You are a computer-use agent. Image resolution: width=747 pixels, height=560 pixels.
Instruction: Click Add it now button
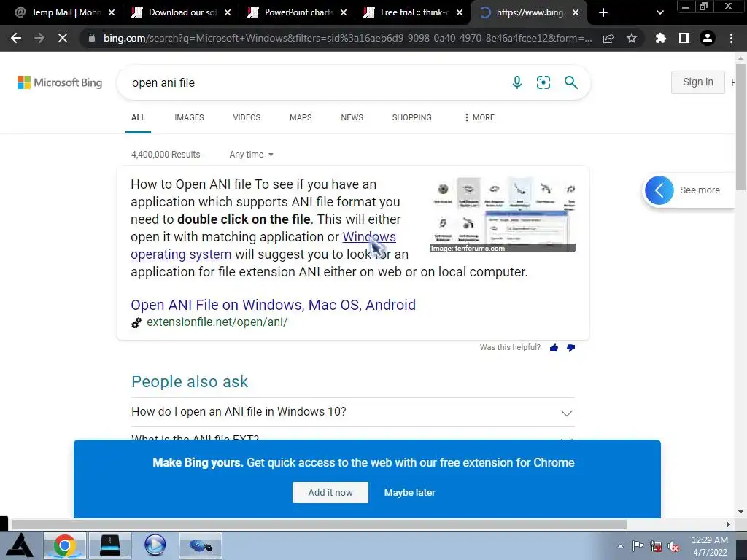pos(330,492)
